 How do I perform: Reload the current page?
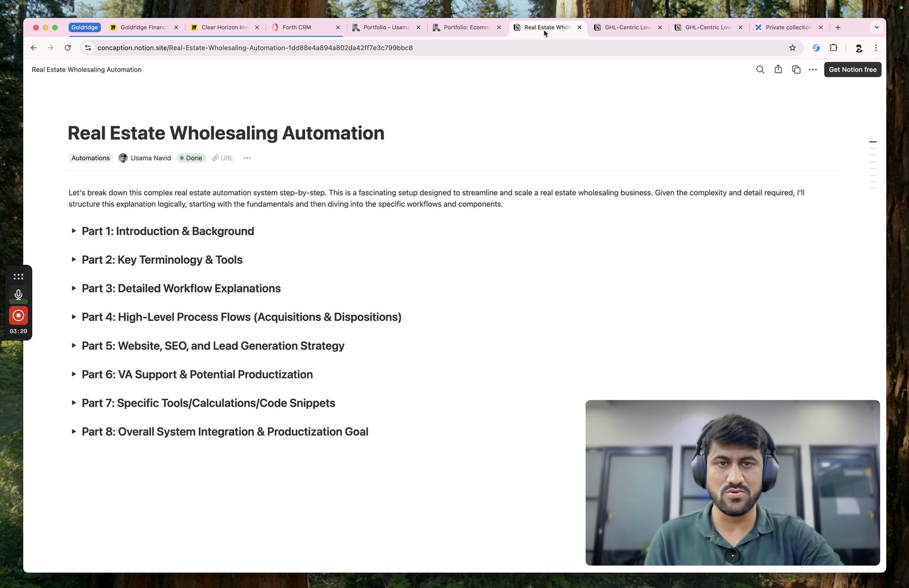(68, 48)
